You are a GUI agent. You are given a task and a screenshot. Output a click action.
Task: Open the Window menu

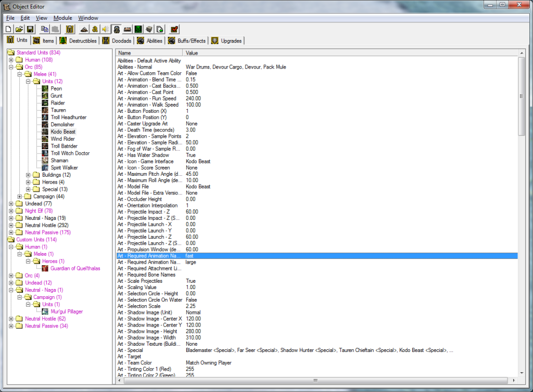click(88, 18)
